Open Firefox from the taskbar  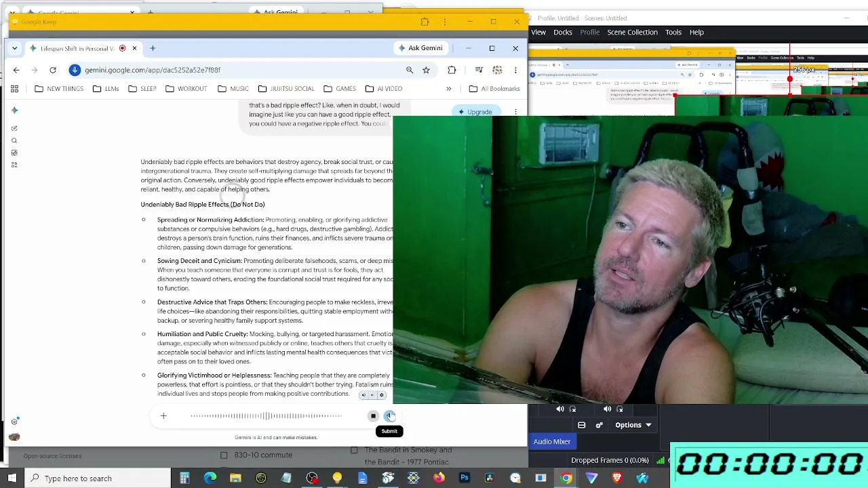pos(439,478)
